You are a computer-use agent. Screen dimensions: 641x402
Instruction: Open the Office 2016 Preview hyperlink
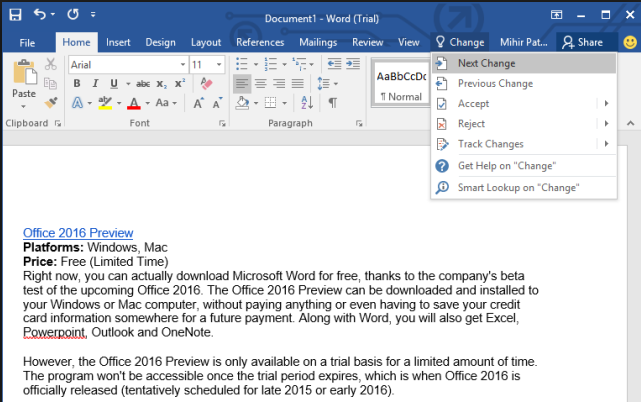(x=78, y=233)
